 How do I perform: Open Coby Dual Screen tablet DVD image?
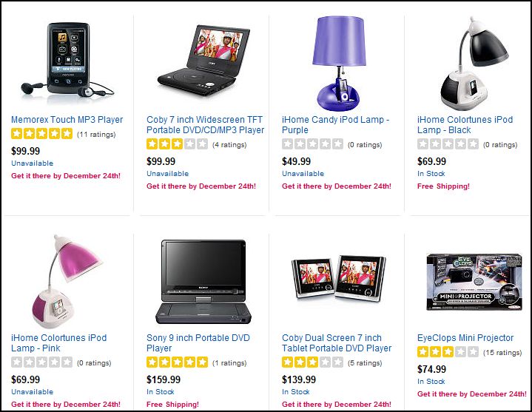coord(339,278)
